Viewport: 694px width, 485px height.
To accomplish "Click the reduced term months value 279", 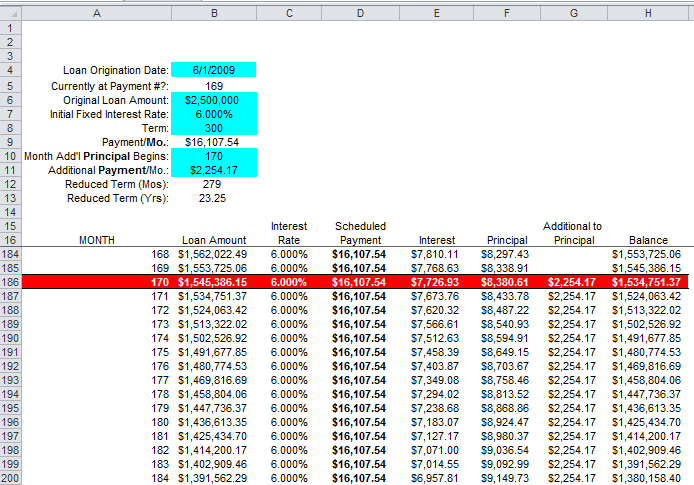I will 212,184.
